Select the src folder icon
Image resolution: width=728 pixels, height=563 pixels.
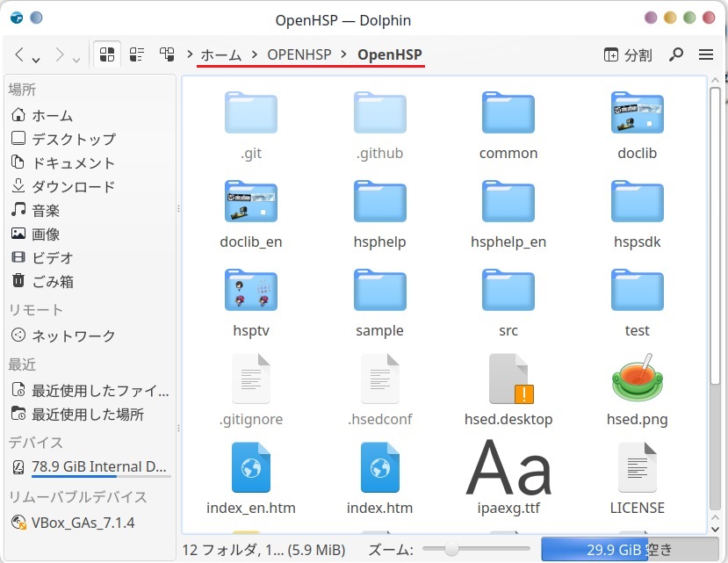coord(508,290)
